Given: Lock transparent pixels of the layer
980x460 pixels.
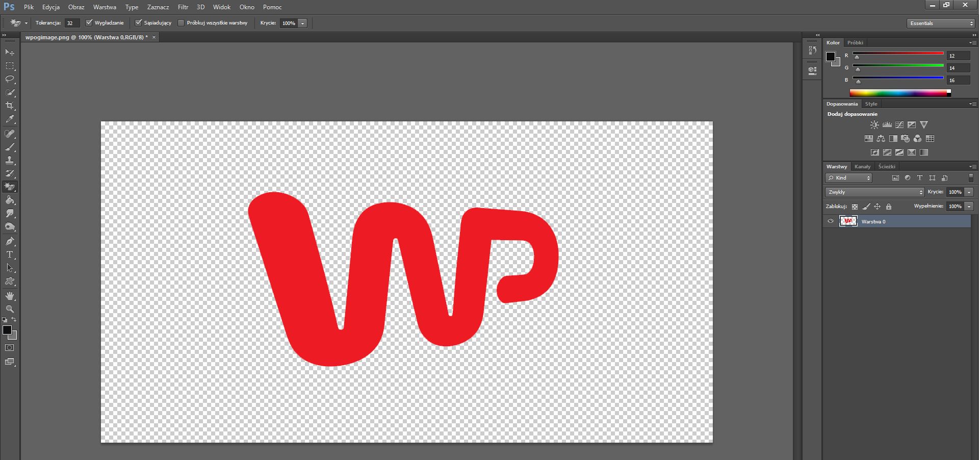Looking at the screenshot, I should pos(855,207).
